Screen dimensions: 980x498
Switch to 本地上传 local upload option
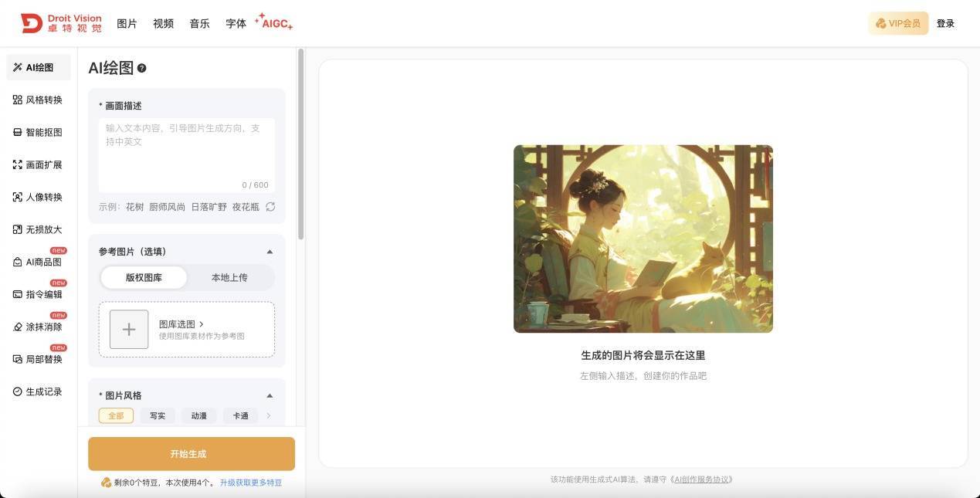[x=229, y=277]
